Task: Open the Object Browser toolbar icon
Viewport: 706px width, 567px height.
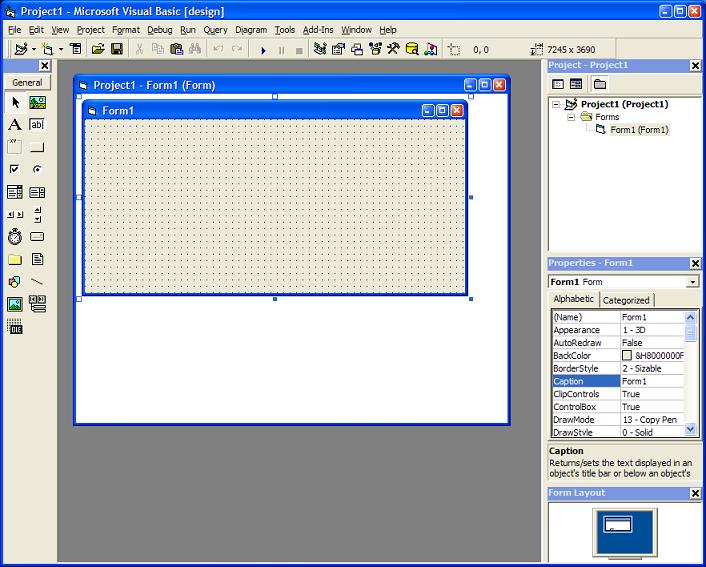Action: coord(375,49)
